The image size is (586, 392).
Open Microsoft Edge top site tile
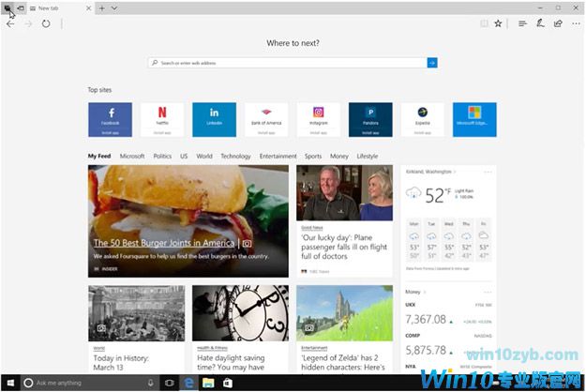(474, 120)
